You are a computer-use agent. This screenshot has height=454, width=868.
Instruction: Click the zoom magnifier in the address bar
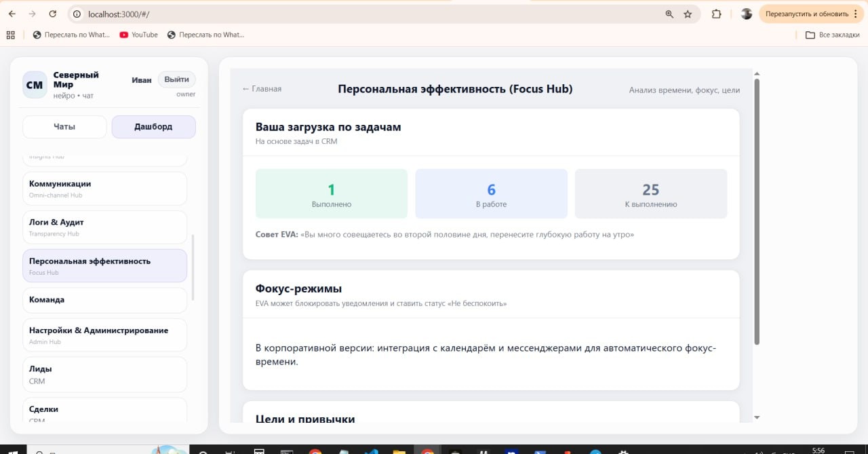tap(669, 14)
